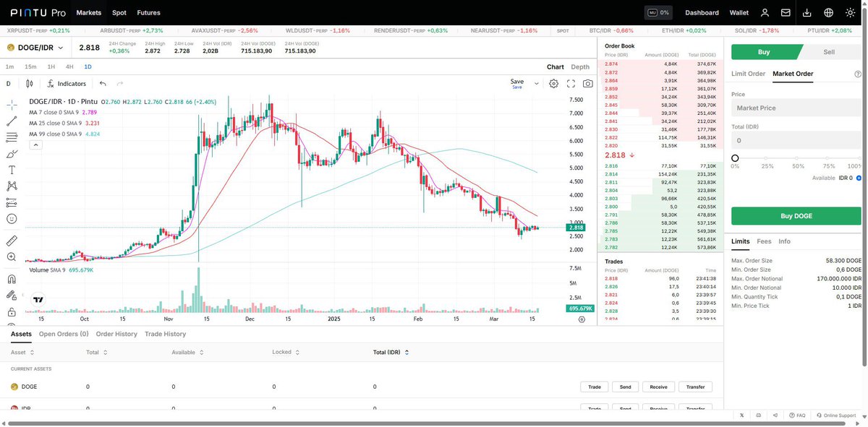The width and height of the screenshot is (868, 427).
Task: Toggle light/dark theme sun icon
Action: point(850,12)
